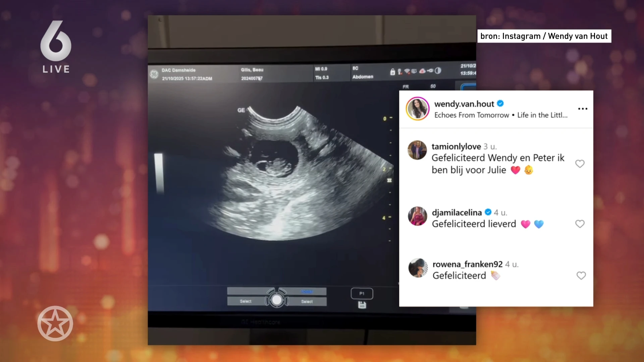Like the rowena_franken92 comment heart
The image size is (644, 362).
[581, 276]
